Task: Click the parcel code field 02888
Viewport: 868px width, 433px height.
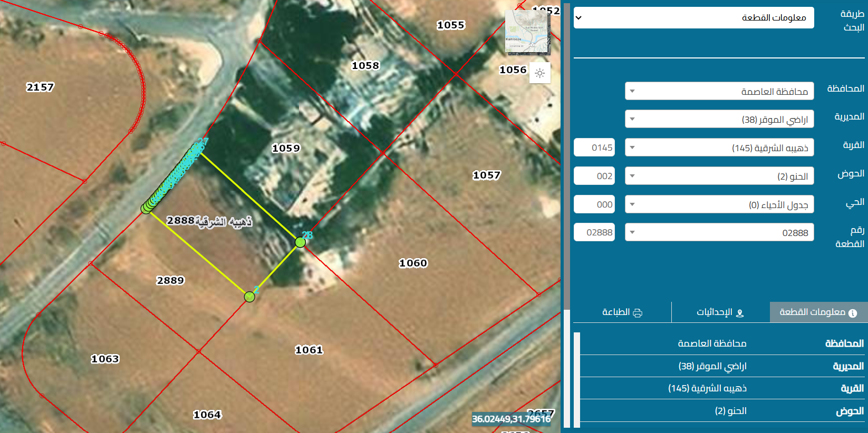Action: coord(594,232)
